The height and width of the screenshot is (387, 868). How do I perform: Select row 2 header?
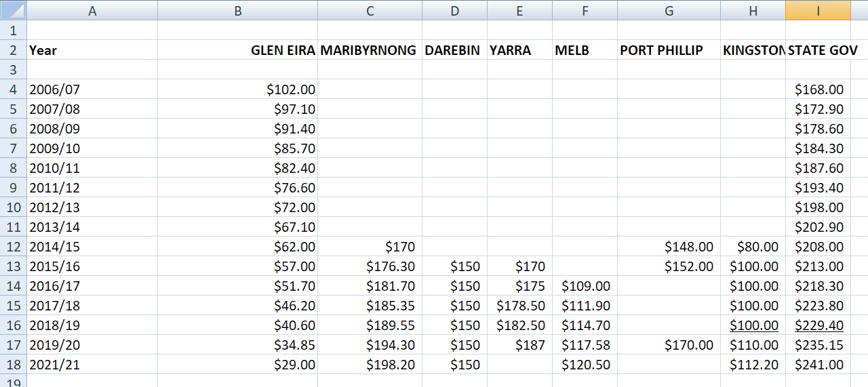[13, 50]
